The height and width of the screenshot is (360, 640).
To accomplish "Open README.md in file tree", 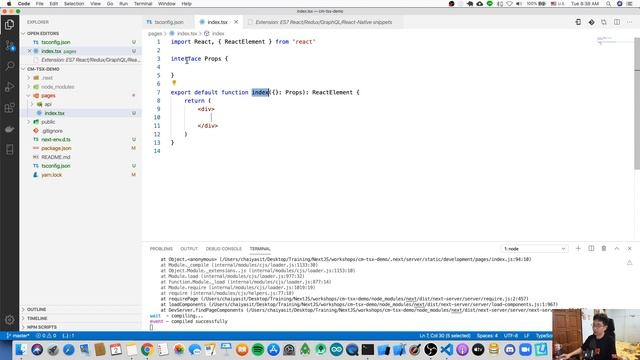I will (56, 157).
